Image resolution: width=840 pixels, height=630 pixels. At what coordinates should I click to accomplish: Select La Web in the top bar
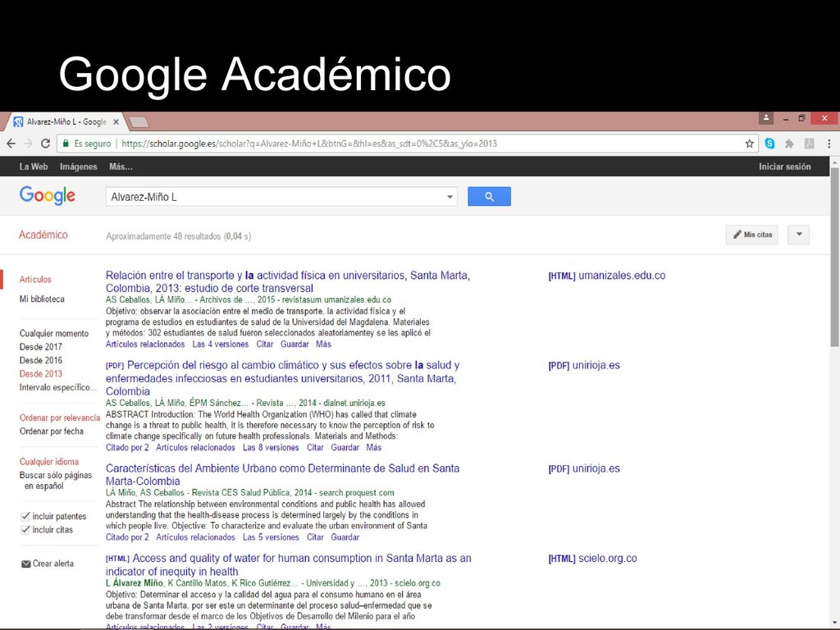pos(33,167)
